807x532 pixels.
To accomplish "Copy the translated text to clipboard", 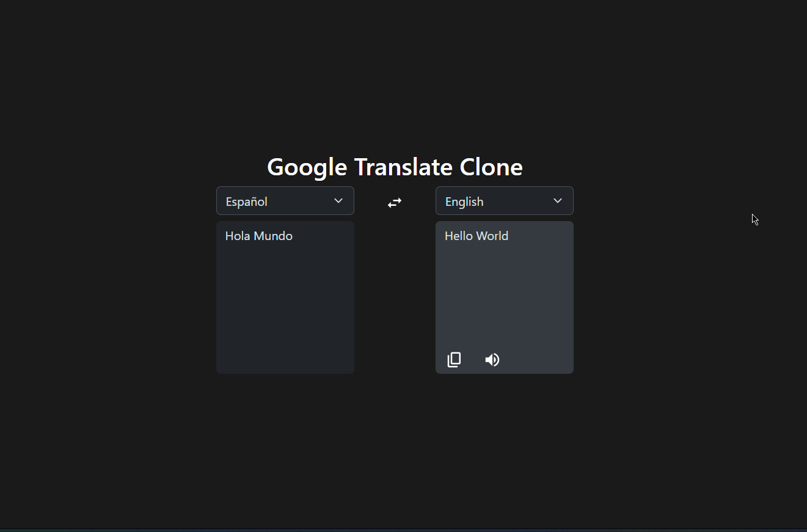I will pyautogui.click(x=454, y=360).
